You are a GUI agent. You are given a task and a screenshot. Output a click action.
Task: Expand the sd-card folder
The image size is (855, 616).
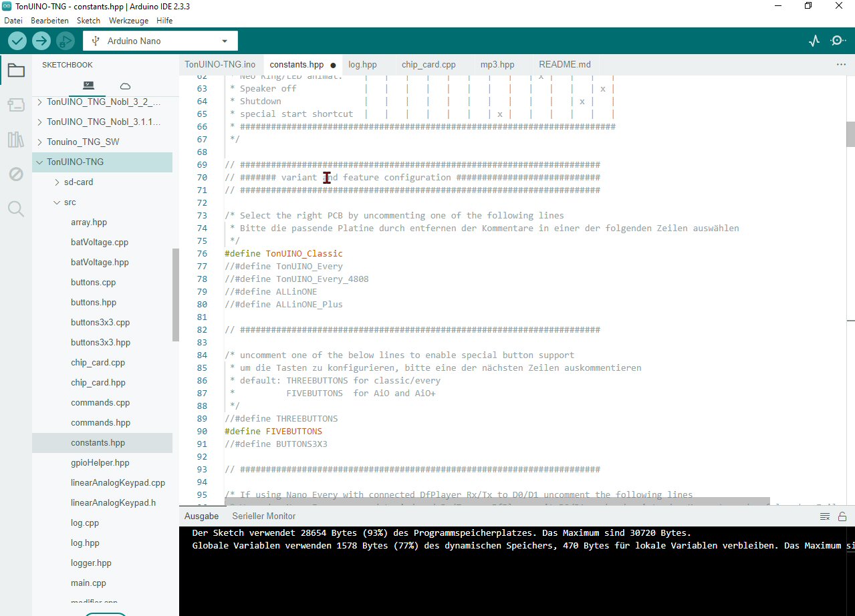pyautogui.click(x=57, y=182)
